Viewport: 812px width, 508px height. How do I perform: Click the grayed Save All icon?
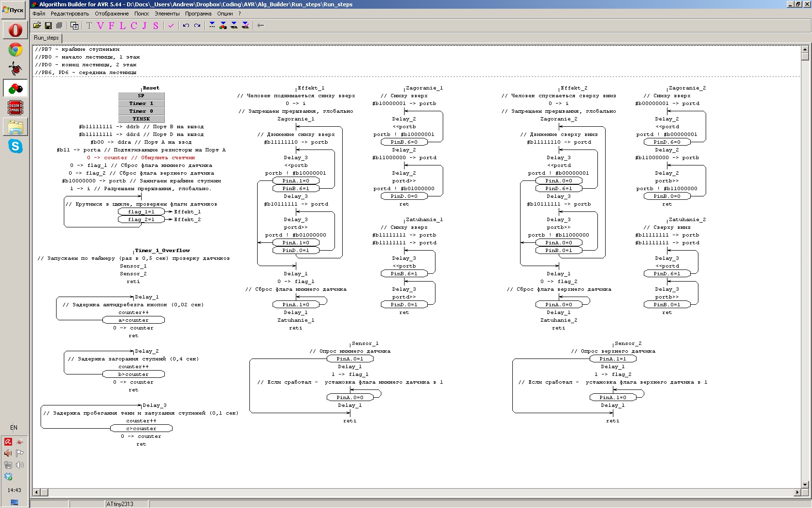[59, 26]
